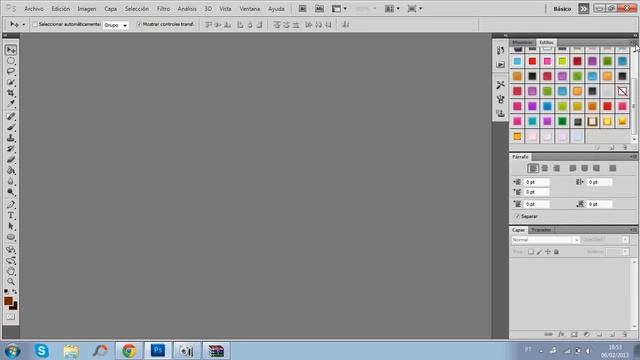Select the Blur tool
Viewport: 640px width, 360px height.
(11, 181)
